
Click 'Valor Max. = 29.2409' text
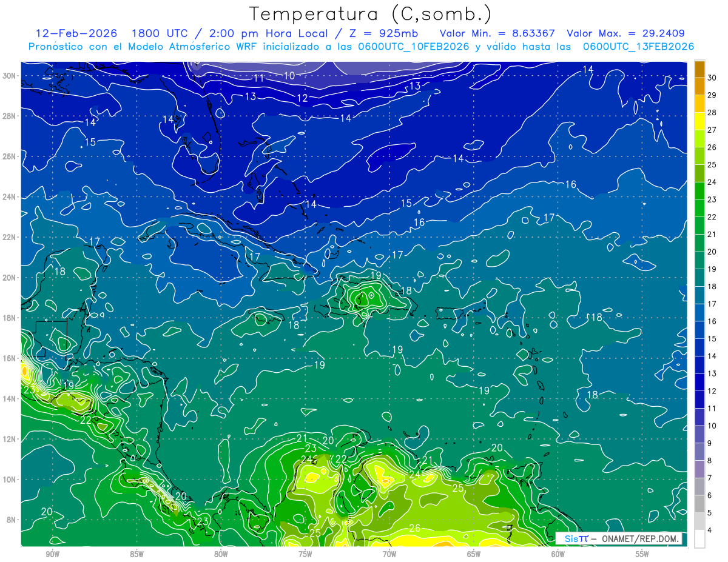tap(625, 33)
